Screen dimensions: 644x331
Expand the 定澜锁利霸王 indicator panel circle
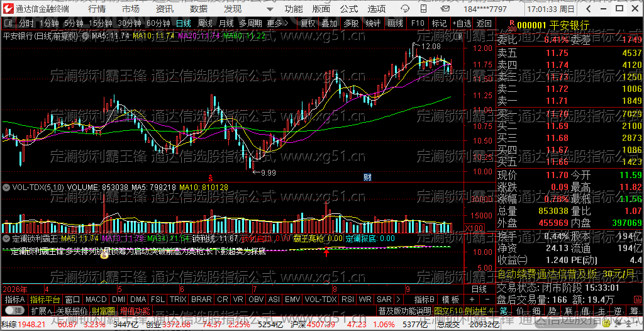6,238
